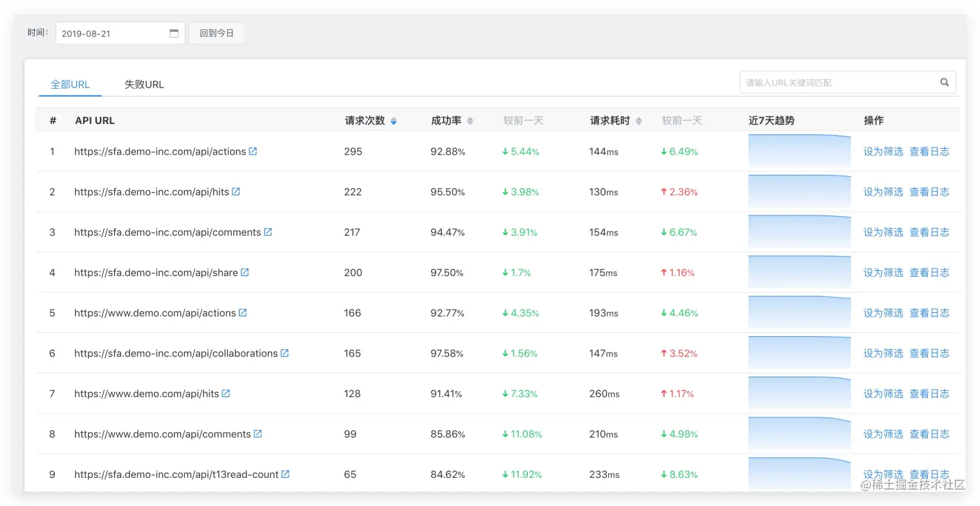Open calendar icon in date field

click(x=174, y=33)
